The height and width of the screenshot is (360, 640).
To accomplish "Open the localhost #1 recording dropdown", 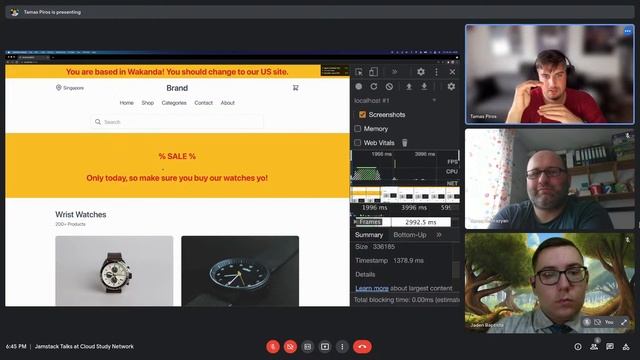I will tap(395, 100).
